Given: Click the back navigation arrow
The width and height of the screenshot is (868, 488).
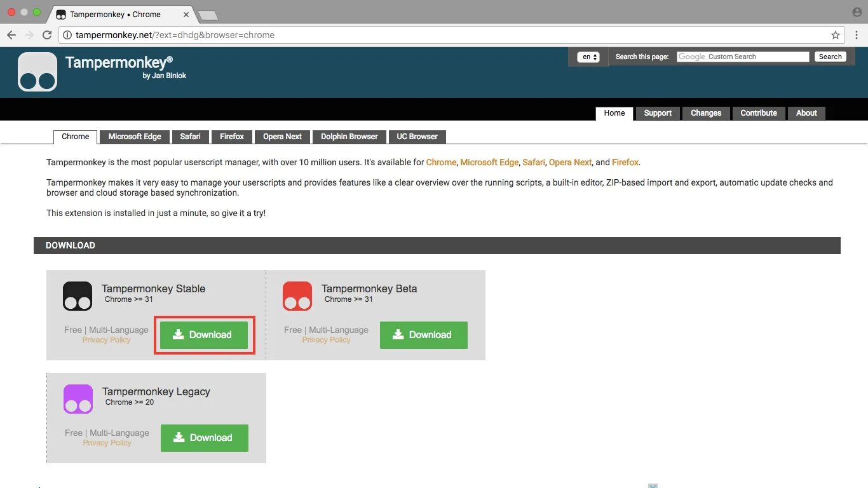Looking at the screenshot, I should click(x=11, y=35).
